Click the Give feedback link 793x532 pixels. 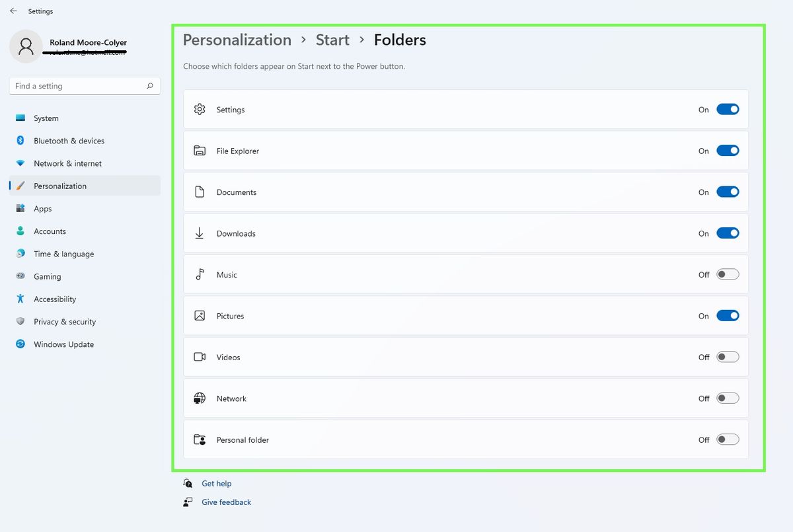pyautogui.click(x=226, y=502)
